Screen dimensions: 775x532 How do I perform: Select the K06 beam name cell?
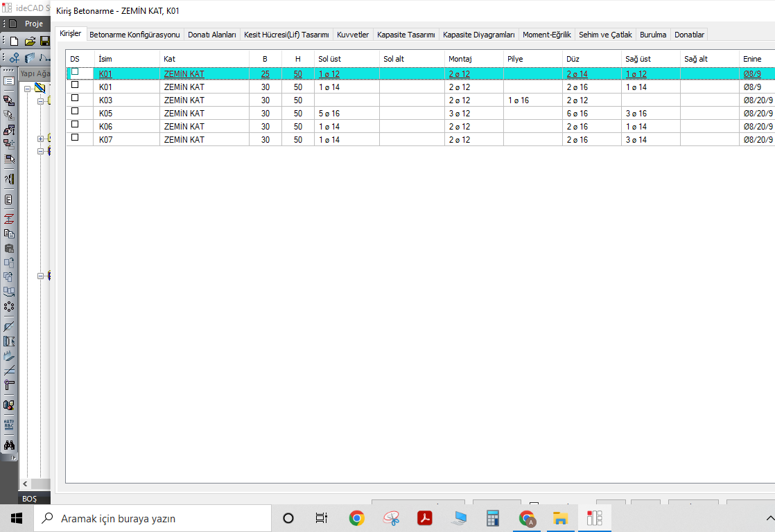(x=127, y=127)
